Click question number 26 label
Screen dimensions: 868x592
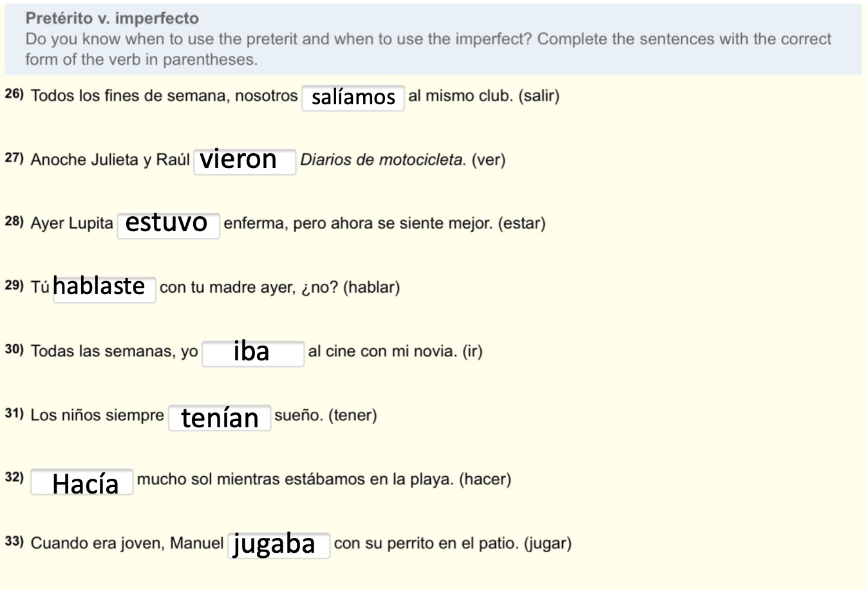click(x=14, y=94)
